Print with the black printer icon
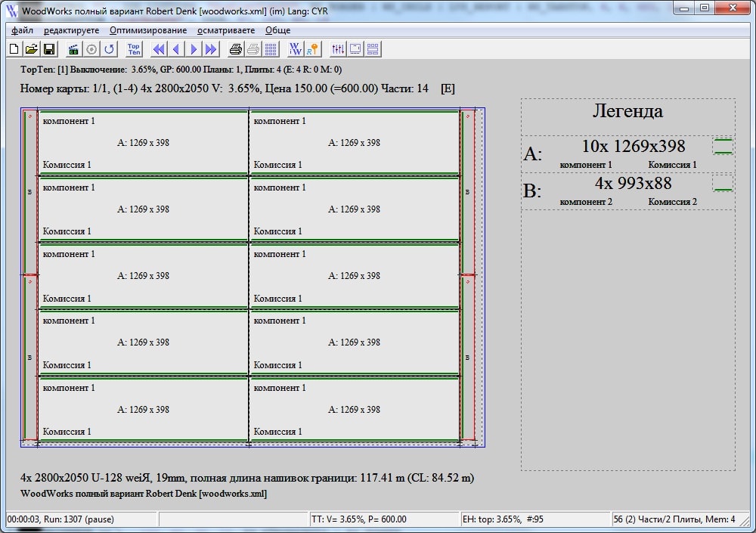Image resolution: width=756 pixels, height=533 pixels. (x=235, y=48)
